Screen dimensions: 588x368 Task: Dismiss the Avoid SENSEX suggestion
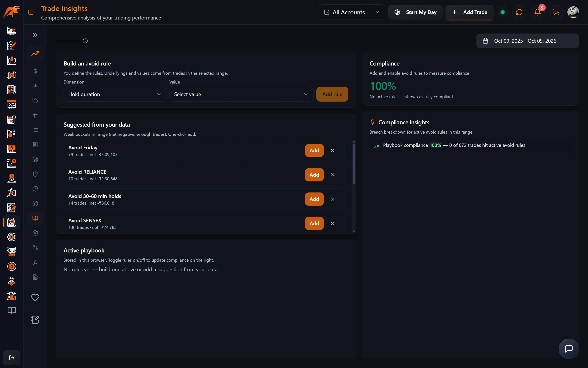[x=333, y=223]
